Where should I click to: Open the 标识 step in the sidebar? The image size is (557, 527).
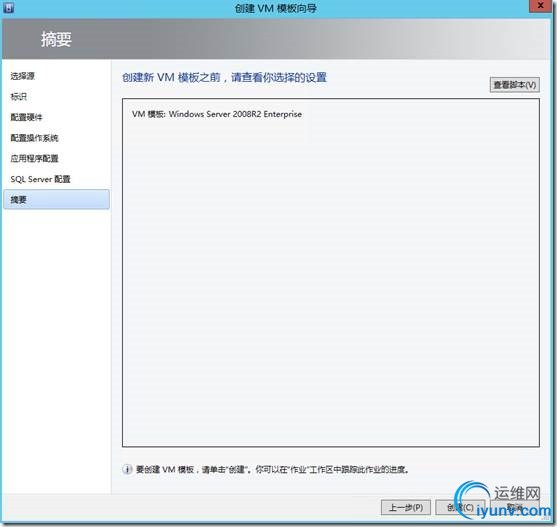18,97
